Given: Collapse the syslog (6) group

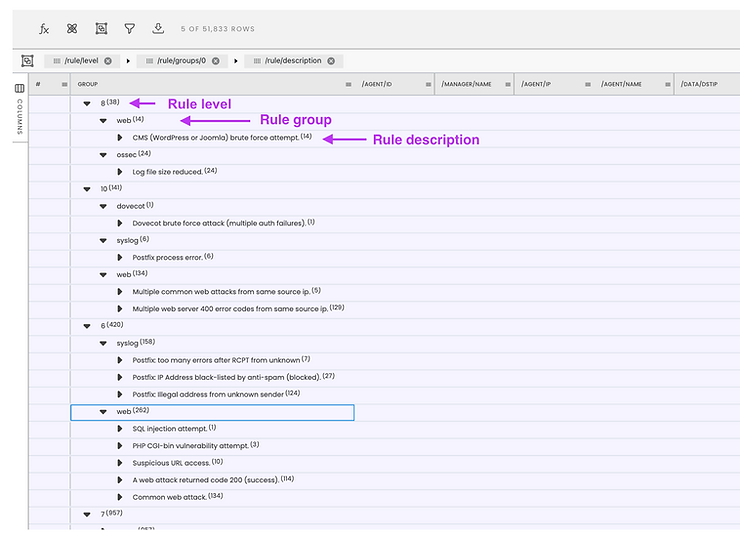Looking at the screenshot, I should click(103, 240).
